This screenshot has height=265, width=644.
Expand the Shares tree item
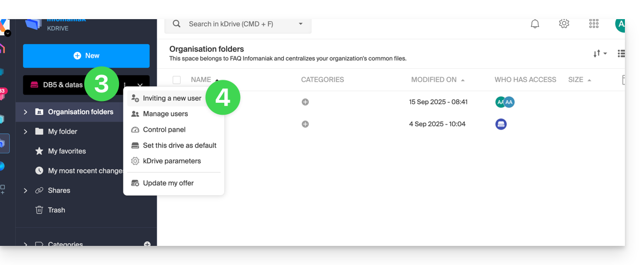(25, 191)
